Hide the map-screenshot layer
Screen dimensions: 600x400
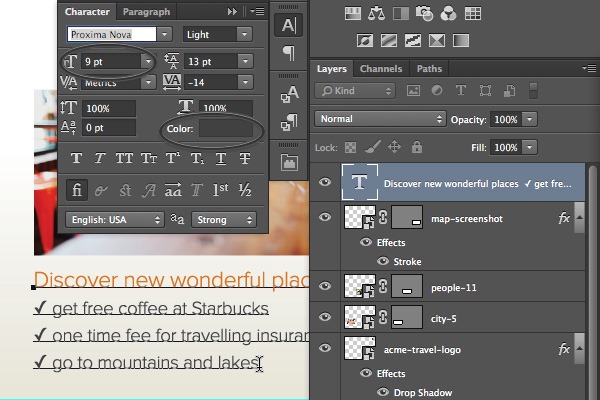325,218
